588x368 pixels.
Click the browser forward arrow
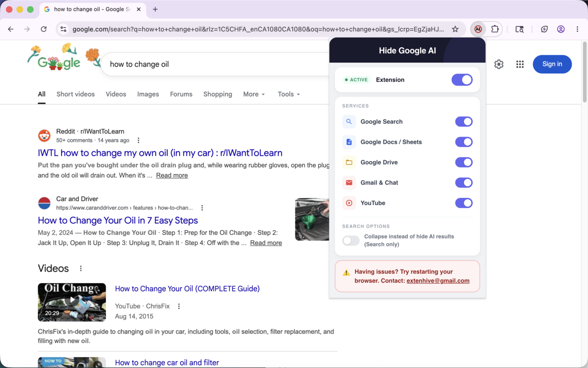27,29
